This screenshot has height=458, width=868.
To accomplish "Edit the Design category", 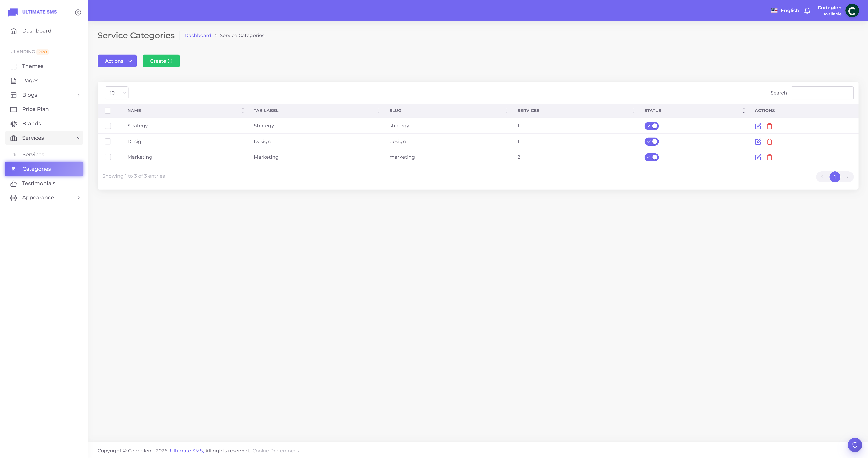I will click(758, 142).
